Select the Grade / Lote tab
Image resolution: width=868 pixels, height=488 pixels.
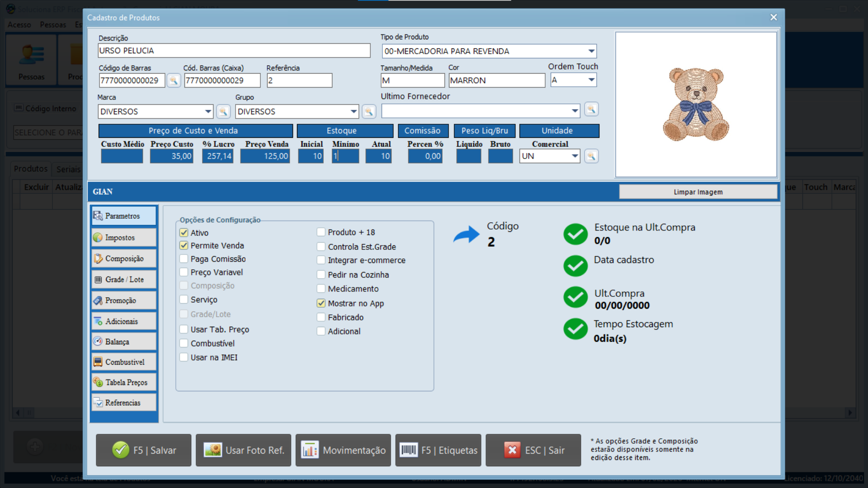[124, 279]
